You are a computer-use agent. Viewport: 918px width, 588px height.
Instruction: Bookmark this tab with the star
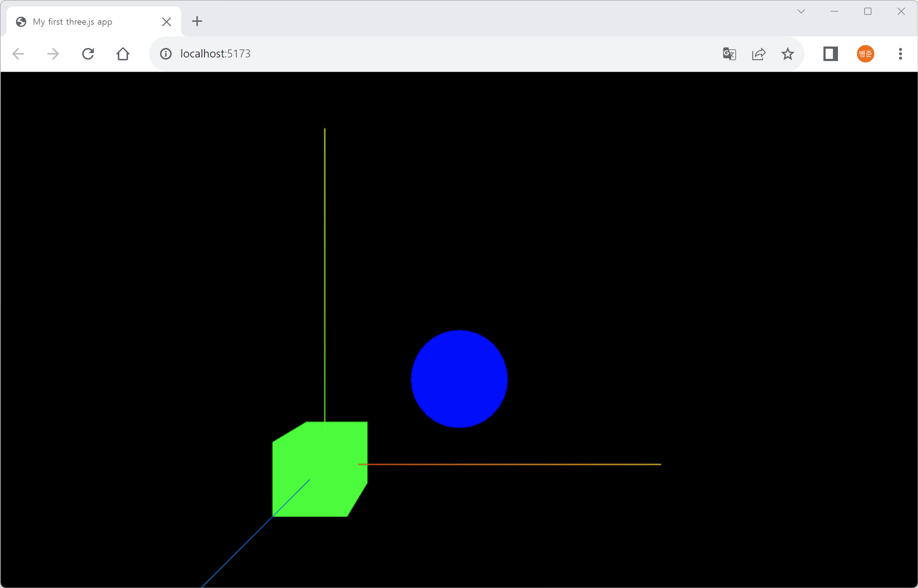(x=788, y=54)
